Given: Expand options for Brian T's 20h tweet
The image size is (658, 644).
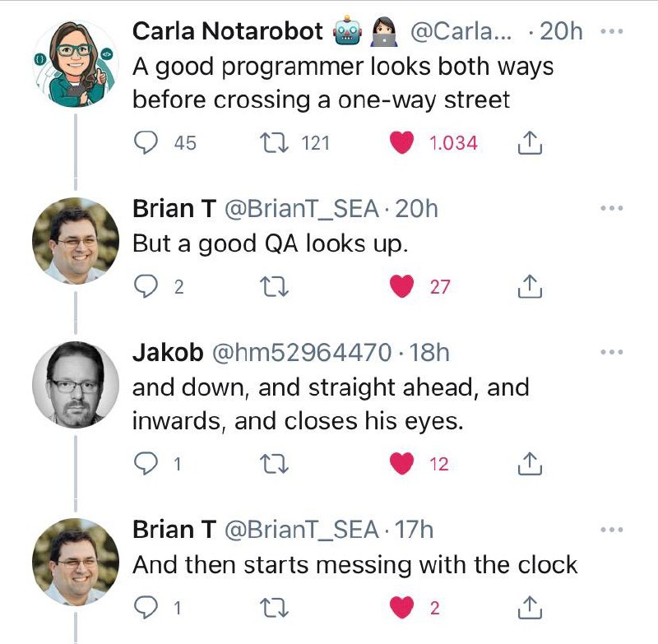Looking at the screenshot, I should pos(613,209).
